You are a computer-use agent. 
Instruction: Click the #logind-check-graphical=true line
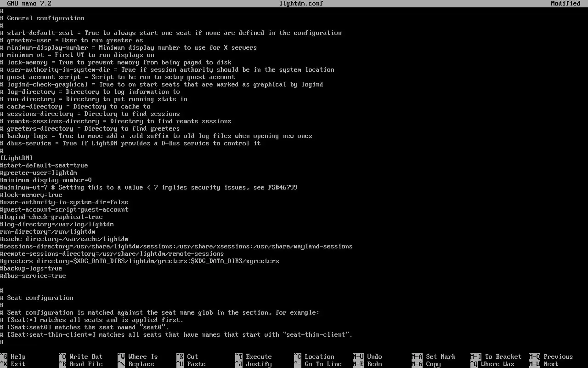tap(51, 217)
